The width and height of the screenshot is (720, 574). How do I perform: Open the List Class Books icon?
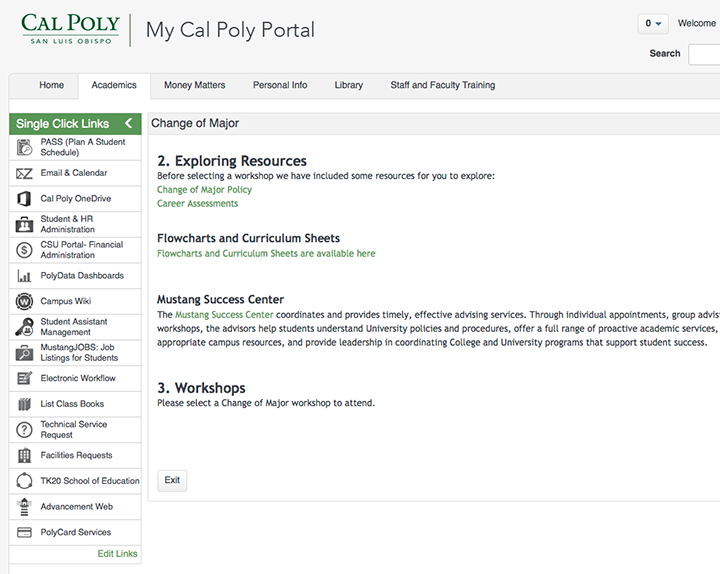click(x=24, y=404)
